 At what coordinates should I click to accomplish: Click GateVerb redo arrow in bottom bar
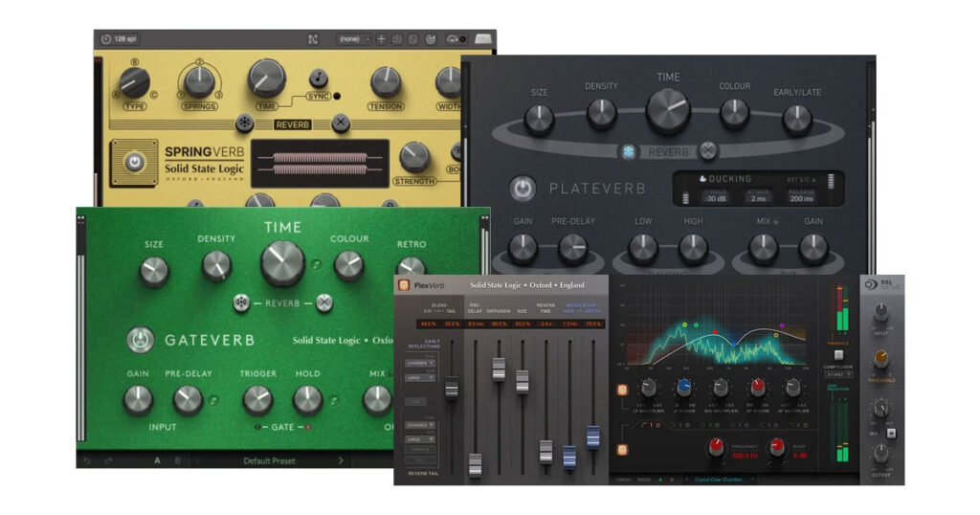108,460
